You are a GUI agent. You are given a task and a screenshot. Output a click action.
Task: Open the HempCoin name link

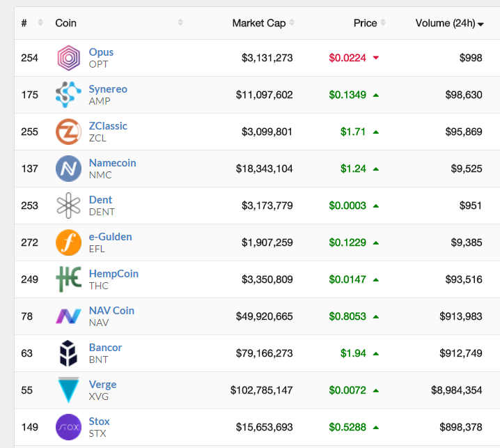114,273
